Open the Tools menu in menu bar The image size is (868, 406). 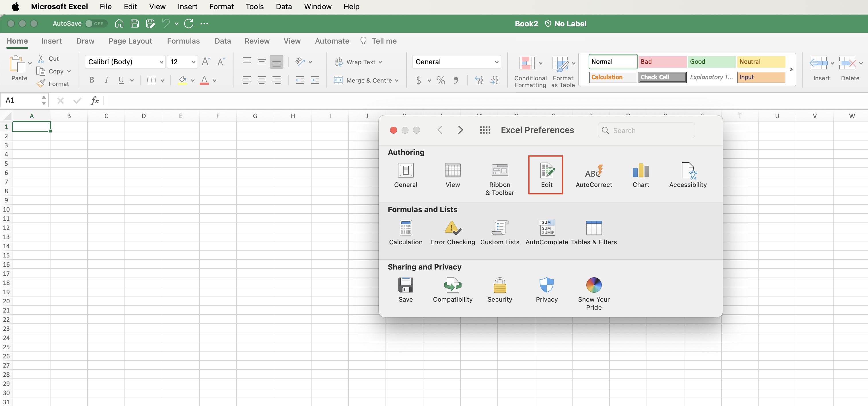[x=254, y=6]
